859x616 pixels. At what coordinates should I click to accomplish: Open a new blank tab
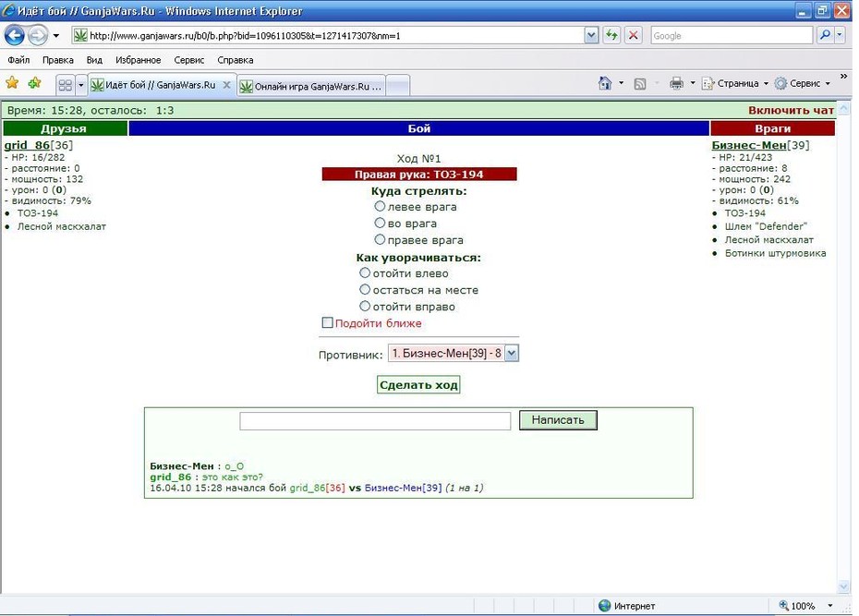[x=398, y=87]
